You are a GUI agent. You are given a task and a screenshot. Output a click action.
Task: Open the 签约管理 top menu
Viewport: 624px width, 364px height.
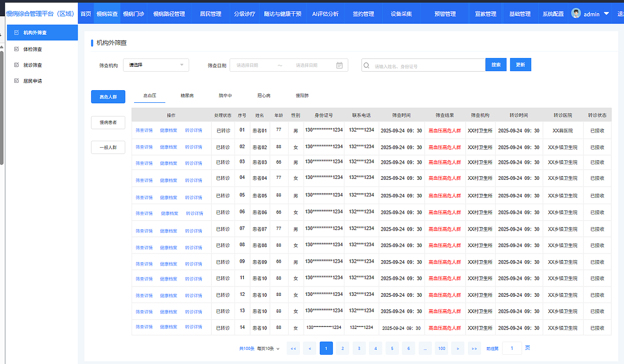[x=364, y=14]
